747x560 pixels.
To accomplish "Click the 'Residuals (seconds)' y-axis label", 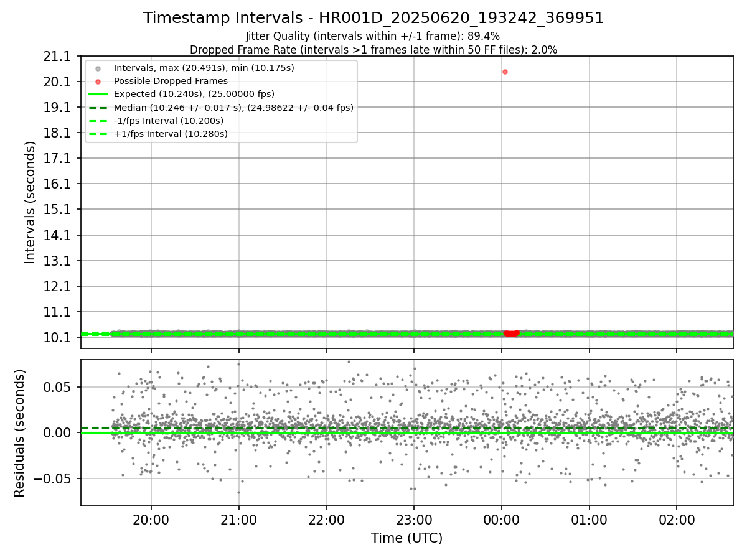I will 19,433.
